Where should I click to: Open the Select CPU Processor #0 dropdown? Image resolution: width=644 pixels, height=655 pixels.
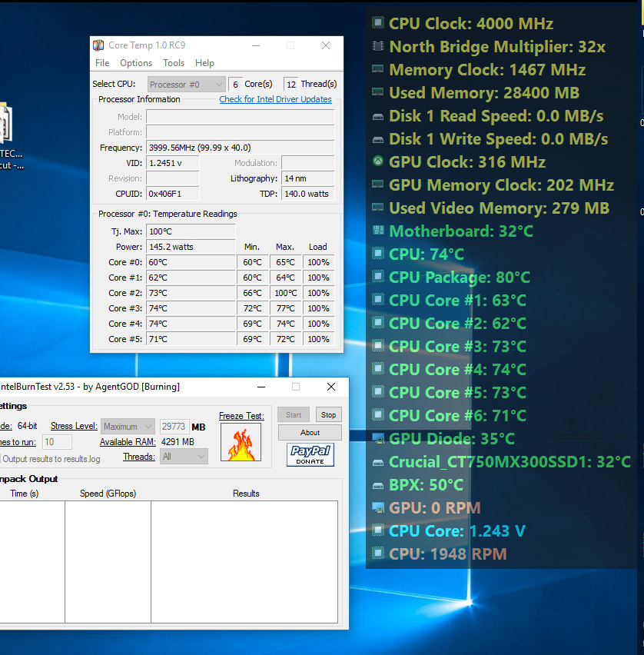pos(186,85)
